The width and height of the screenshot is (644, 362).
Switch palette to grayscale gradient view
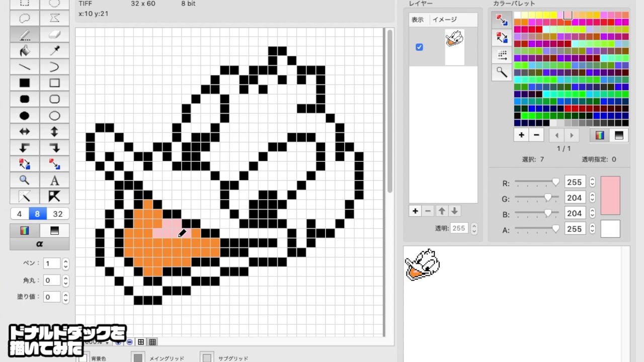[x=619, y=135]
